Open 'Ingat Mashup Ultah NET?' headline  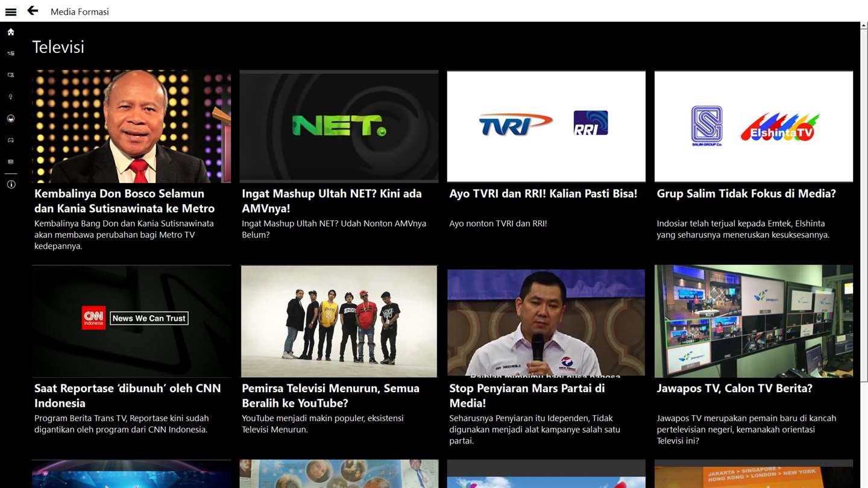pyautogui.click(x=332, y=201)
